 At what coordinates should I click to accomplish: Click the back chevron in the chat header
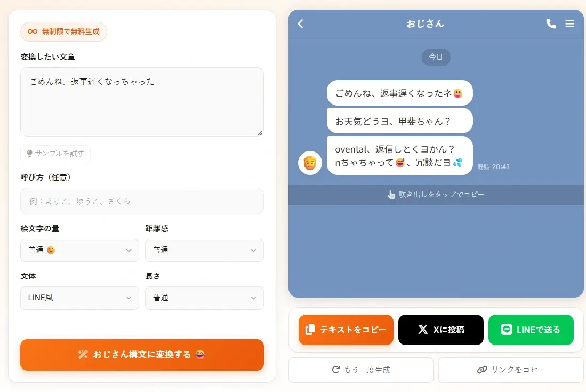[x=300, y=23]
